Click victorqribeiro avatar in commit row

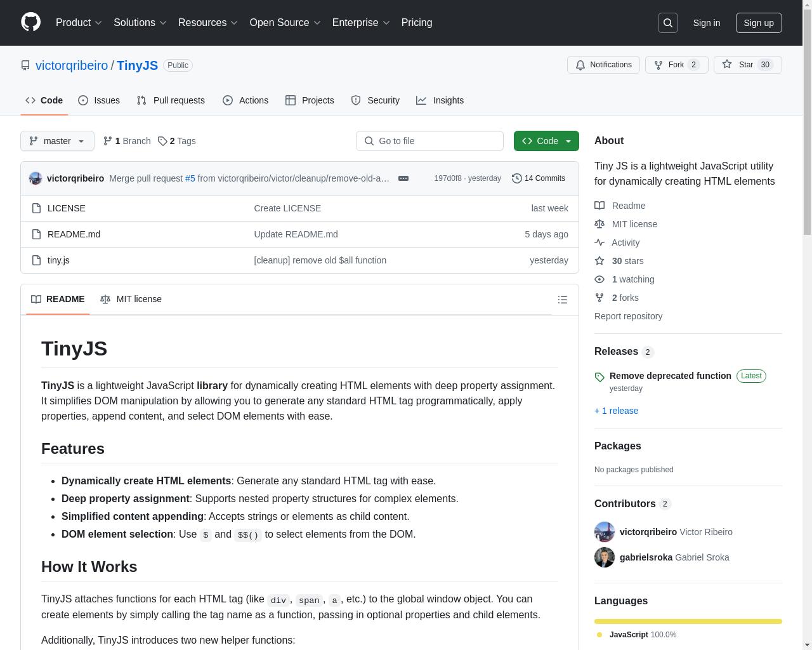coord(36,178)
